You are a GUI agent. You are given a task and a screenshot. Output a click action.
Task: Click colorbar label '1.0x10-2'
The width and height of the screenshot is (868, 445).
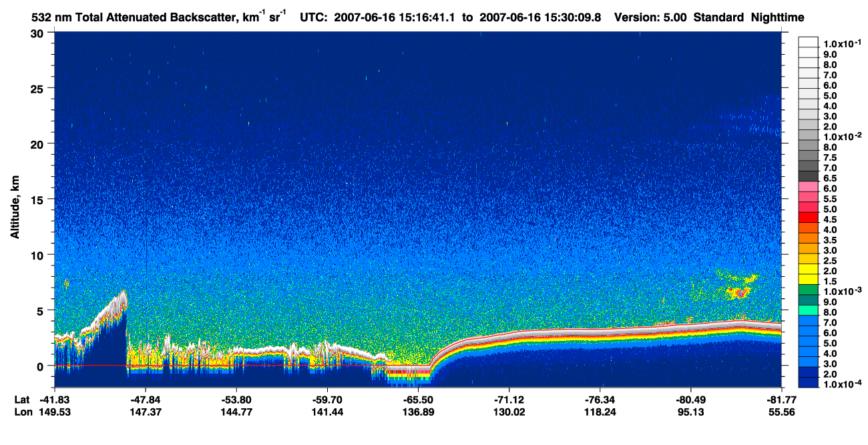pyautogui.click(x=841, y=136)
